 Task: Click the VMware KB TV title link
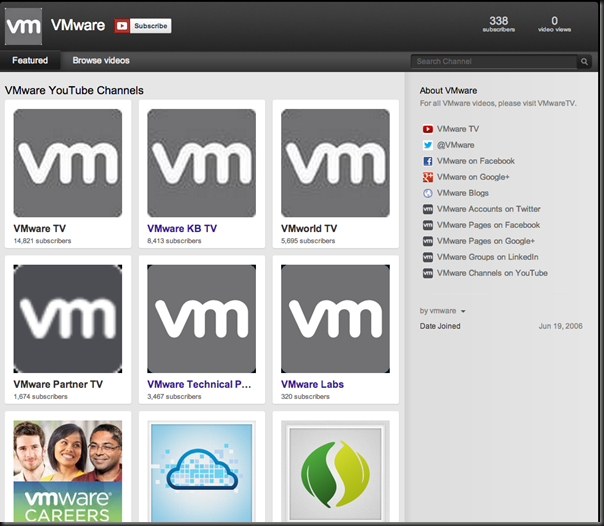182,229
